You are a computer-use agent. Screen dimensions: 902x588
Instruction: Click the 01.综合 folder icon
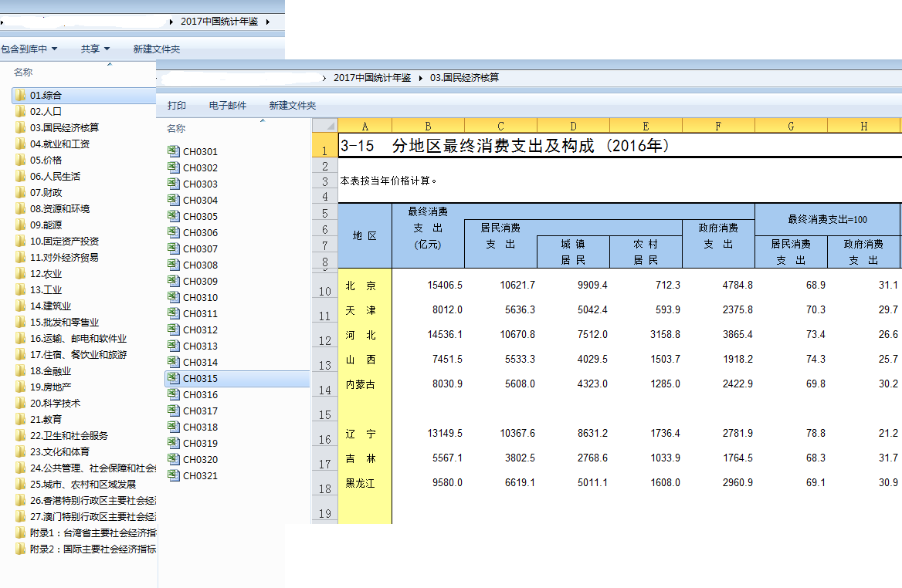click(21, 96)
